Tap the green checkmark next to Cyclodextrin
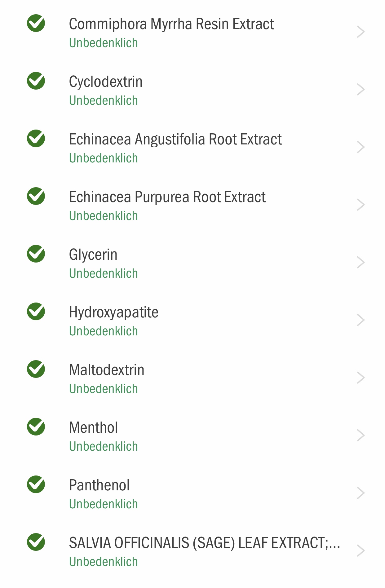The height and width of the screenshot is (588, 385). 36,81
